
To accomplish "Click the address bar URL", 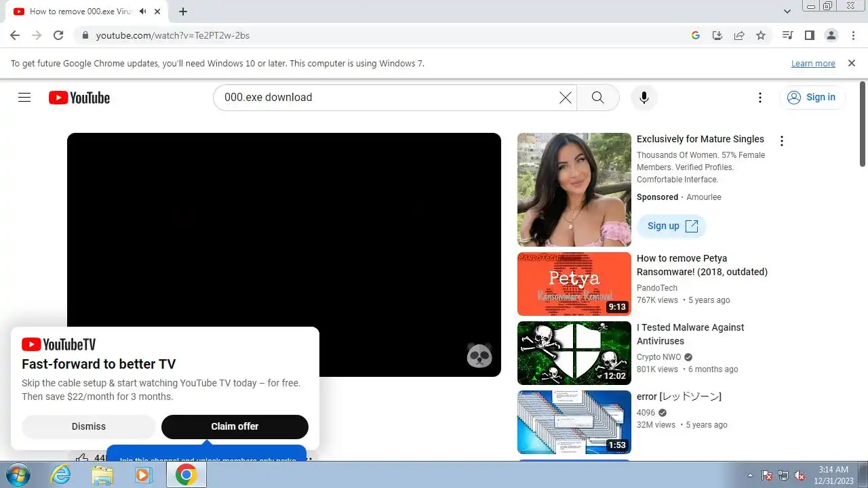I will tap(173, 35).
